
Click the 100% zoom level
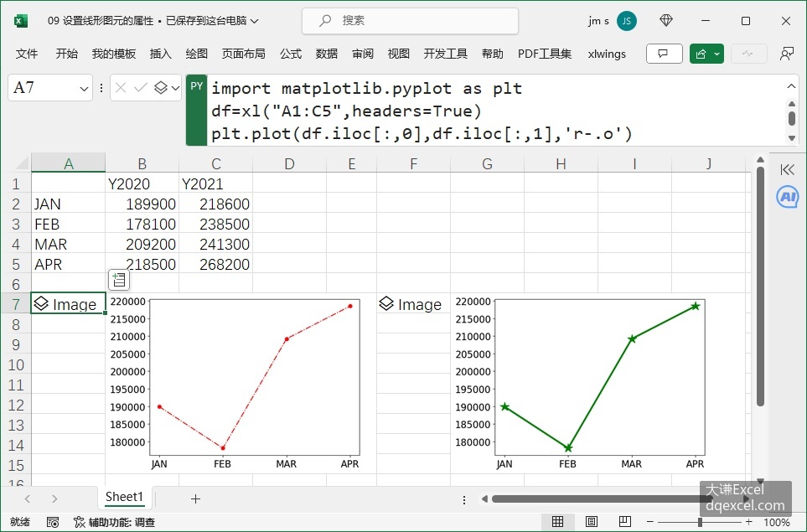click(777, 522)
